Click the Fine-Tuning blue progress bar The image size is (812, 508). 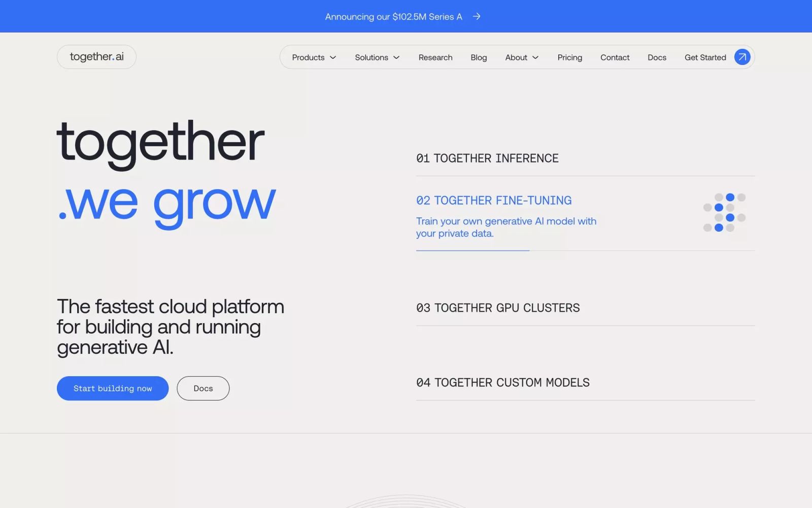472,250
